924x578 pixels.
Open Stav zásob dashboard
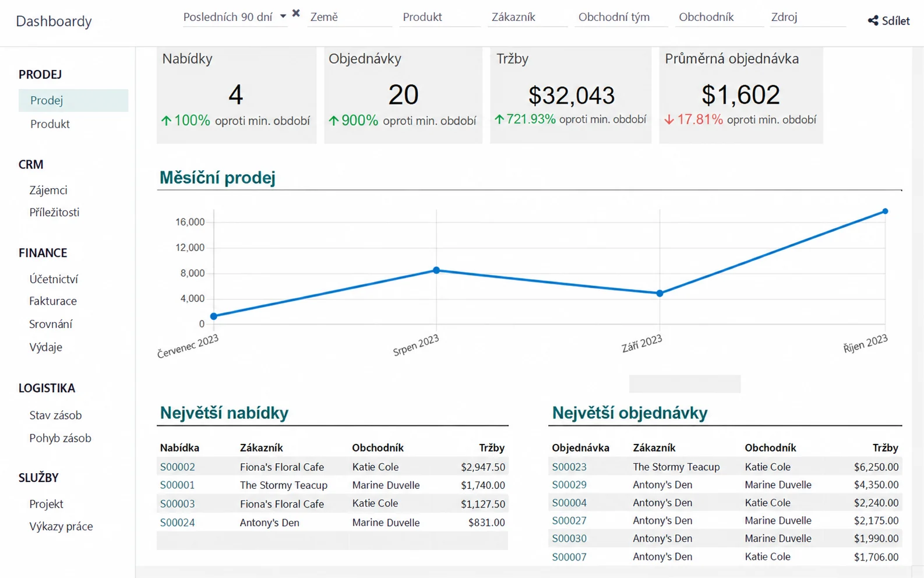click(x=55, y=415)
